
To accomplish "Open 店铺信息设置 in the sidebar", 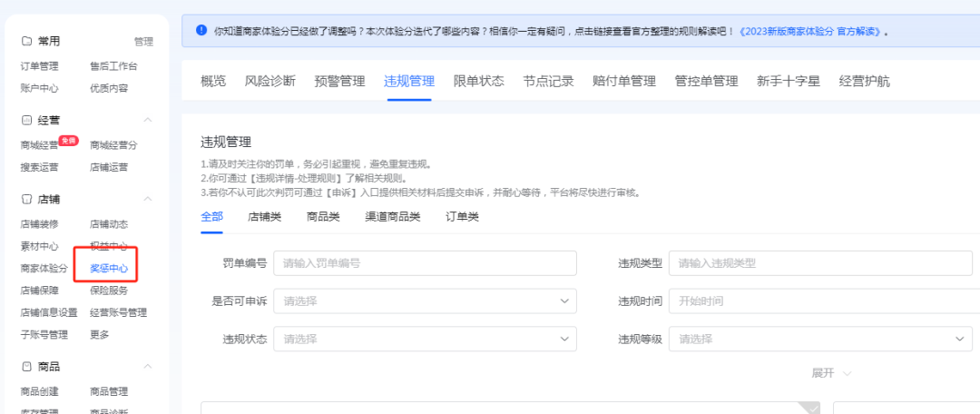I will [x=49, y=312].
